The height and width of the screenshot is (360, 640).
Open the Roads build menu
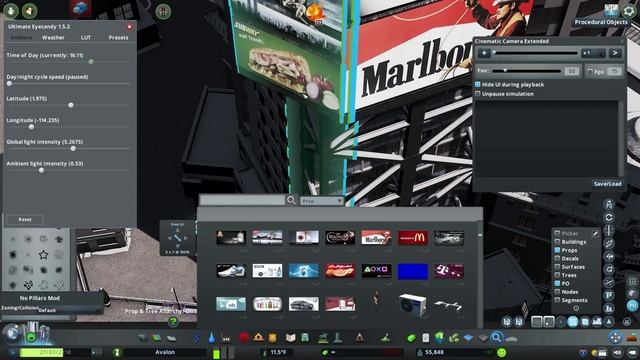[x=142, y=338]
